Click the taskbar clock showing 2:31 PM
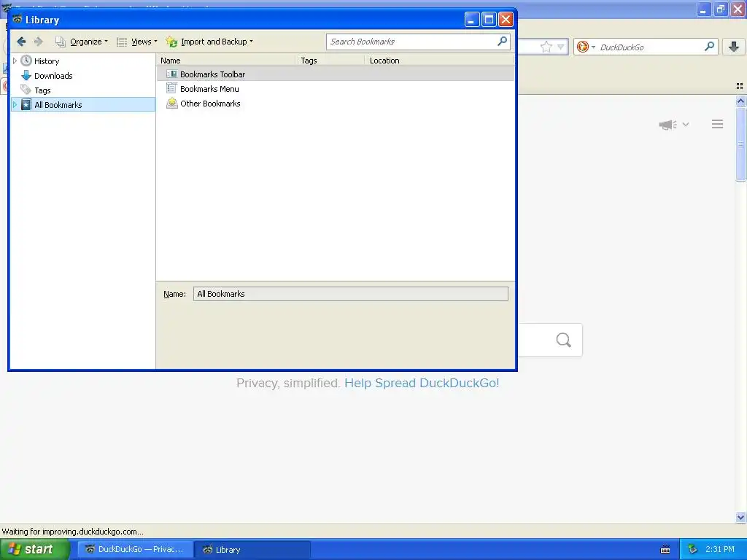The width and height of the screenshot is (747, 560). coord(720,549)
